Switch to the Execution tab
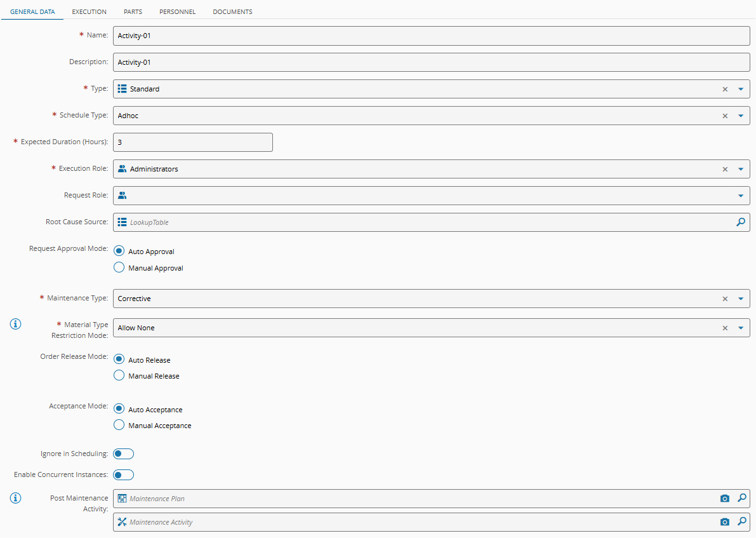Image resolution: width=756 pixels, height=538 pixels. point(89,11)
